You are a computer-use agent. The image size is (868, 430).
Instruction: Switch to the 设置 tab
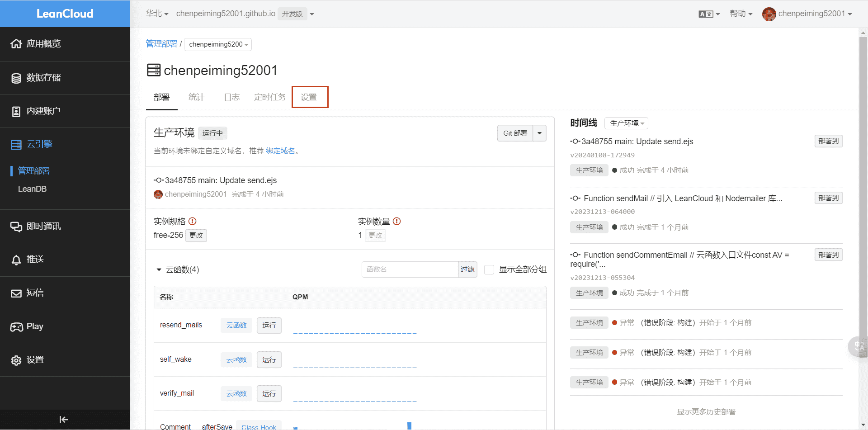click(x=310, y=97)
